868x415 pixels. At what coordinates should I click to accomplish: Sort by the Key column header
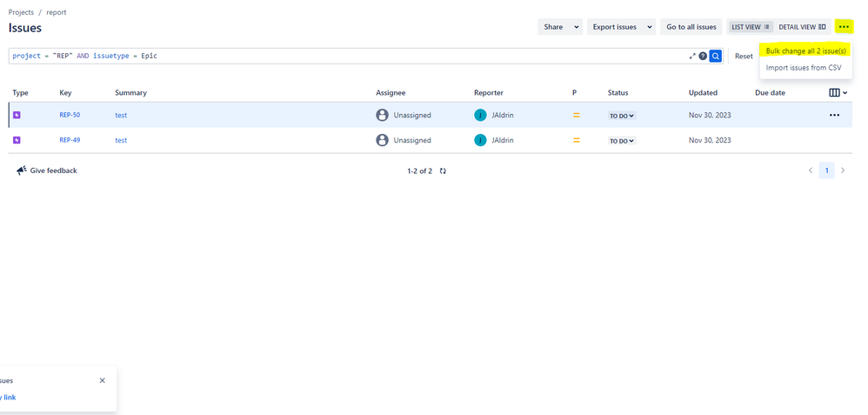[x=65, y=92]
